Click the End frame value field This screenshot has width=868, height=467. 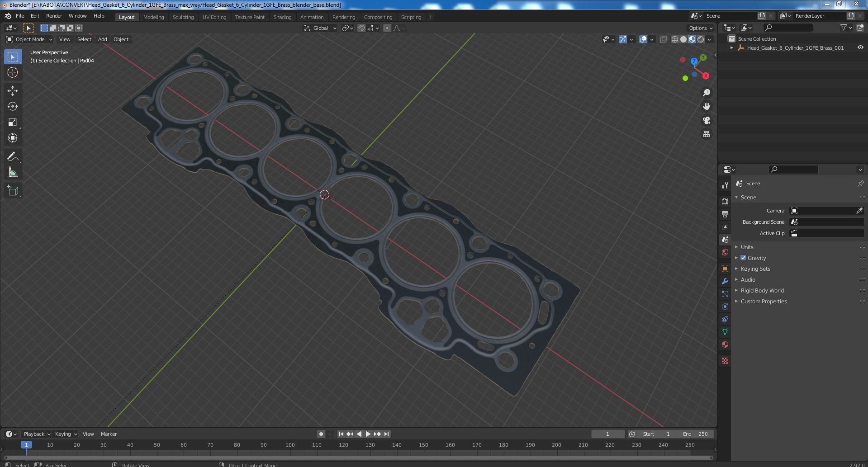pyautogui.click(x=696, y=434)
